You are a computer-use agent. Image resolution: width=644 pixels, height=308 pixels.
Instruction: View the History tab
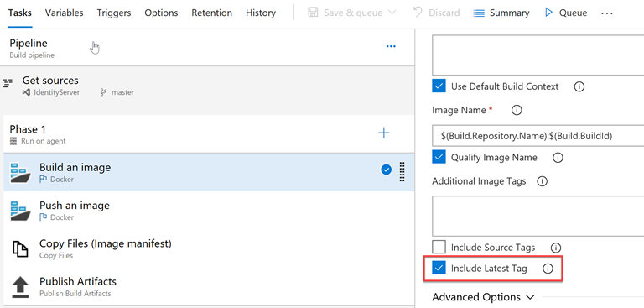pos(262,13)
